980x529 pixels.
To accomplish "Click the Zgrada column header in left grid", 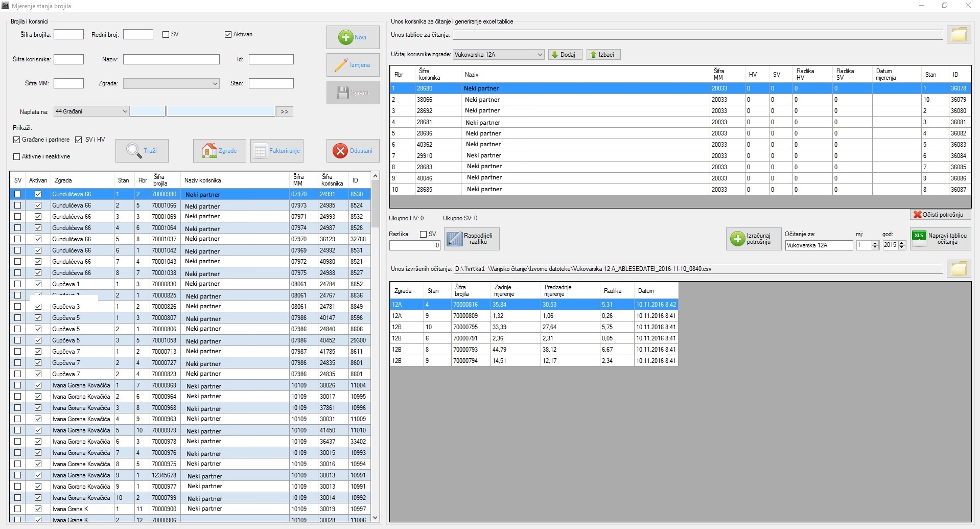I will (82, 180).
